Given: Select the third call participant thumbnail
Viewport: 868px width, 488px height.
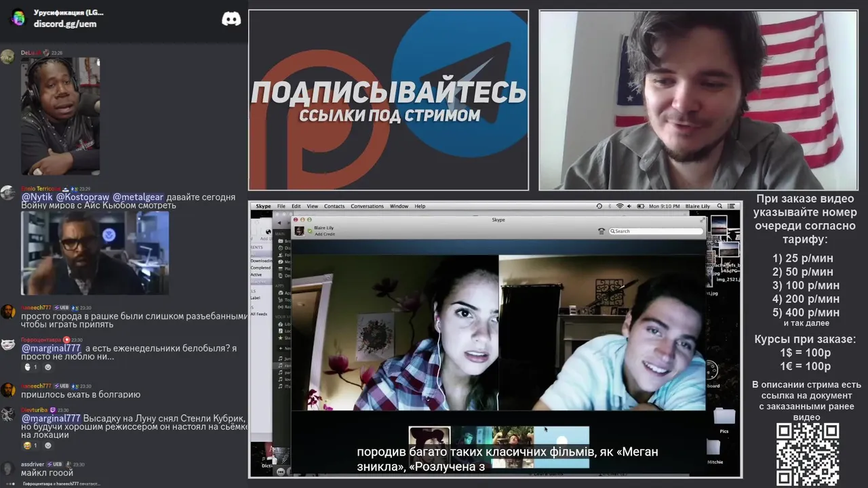Looking at the screenshot, I should (513, 447).
